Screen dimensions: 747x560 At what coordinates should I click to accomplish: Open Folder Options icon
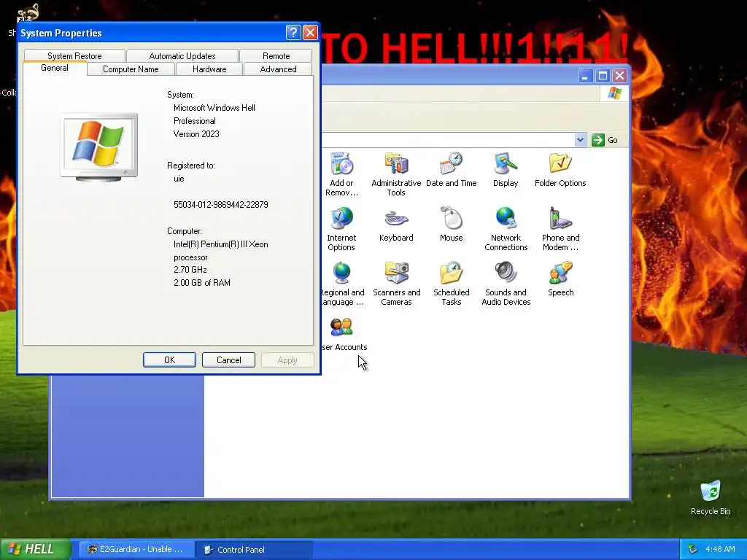[560, 164]
